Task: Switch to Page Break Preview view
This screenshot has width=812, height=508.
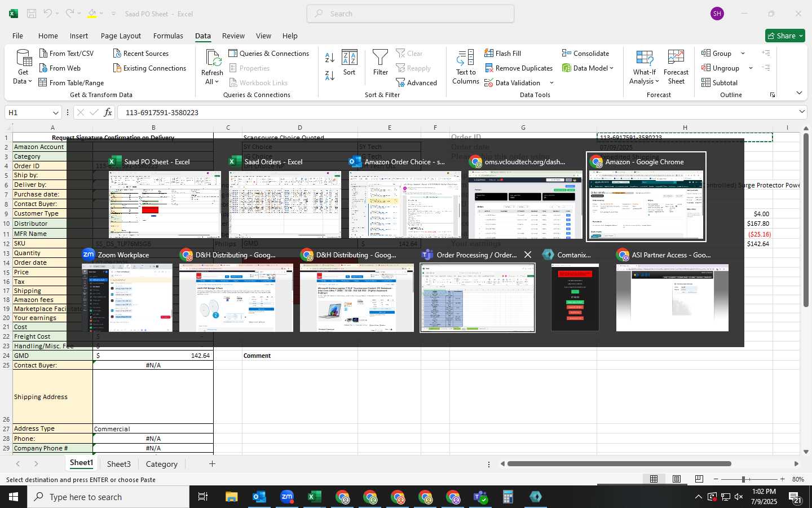Action: (699, 479)
